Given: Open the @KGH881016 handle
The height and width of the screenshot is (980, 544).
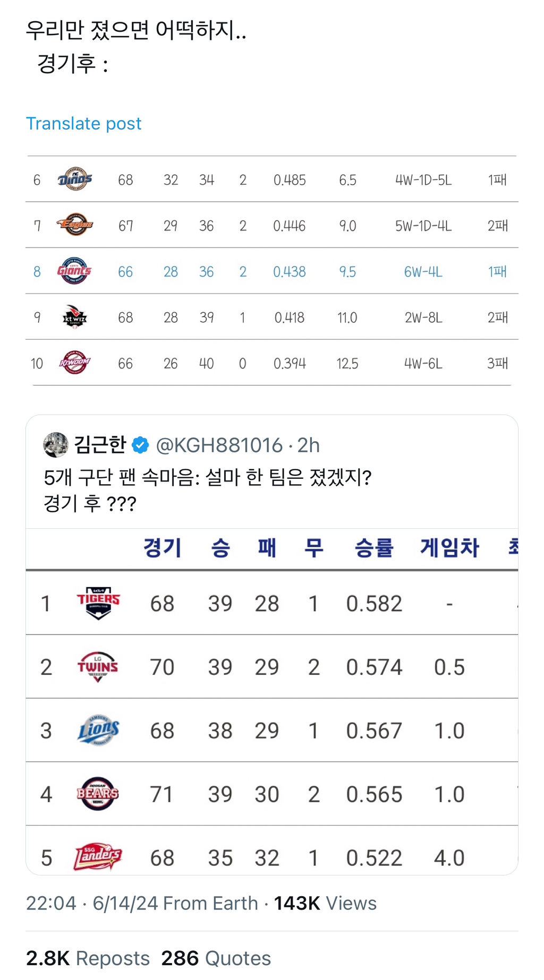Looking at the screenshot, I should tap(219, 445).
